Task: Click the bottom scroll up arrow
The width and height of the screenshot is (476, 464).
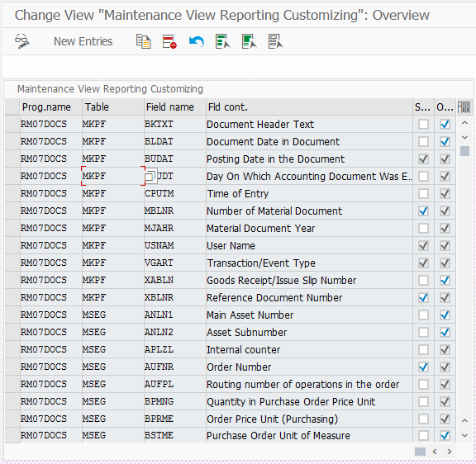Action: click(464, 420)
